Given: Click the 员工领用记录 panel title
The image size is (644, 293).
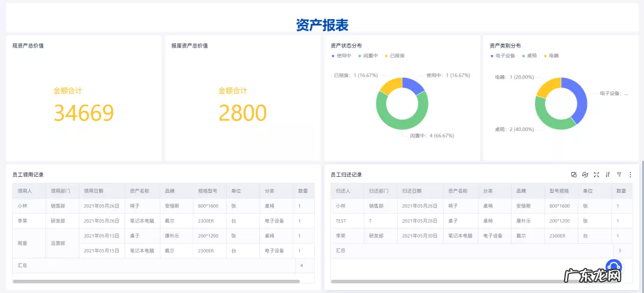Looking at the screenshot, I should (28, 175).
